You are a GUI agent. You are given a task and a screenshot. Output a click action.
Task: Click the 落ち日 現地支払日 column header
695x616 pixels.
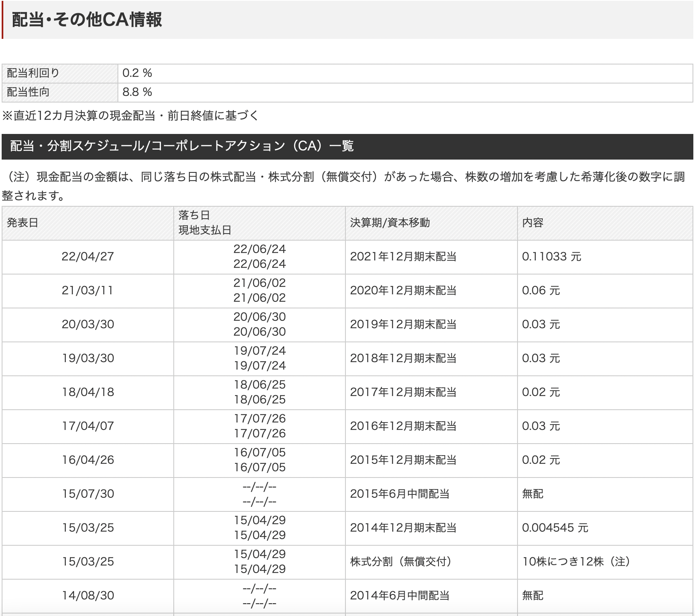pyautogui.click(x=259, y=223)
